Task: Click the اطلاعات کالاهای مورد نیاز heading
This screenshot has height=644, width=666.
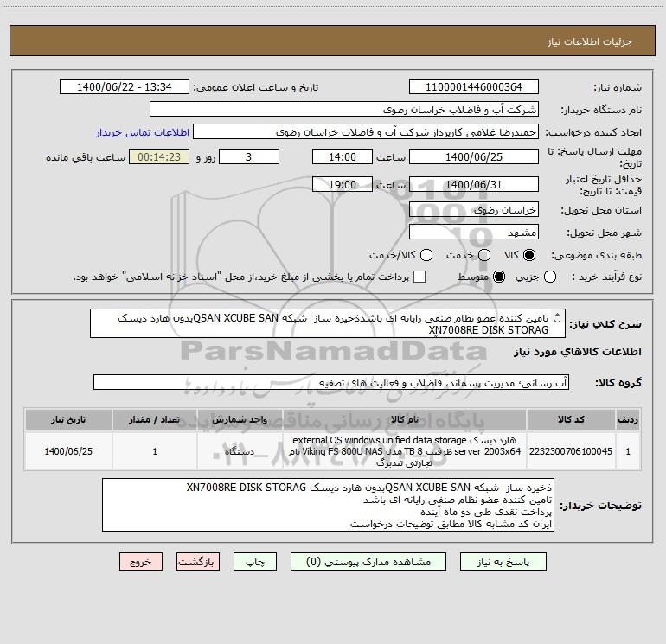Action: (x=578, y=352)
